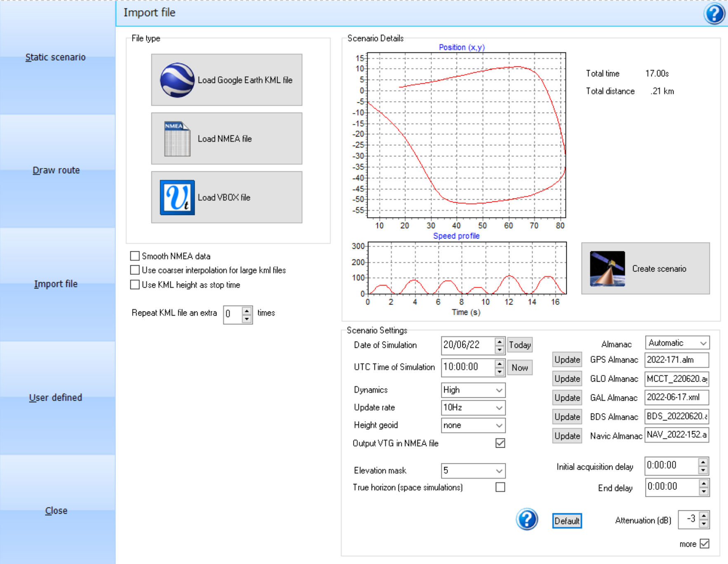Uncheck the more checkbox

704,543
